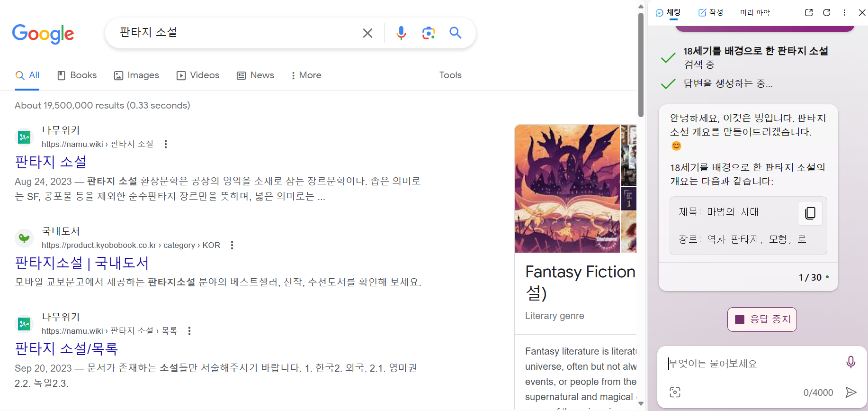Image resolution: width=868 pixels, height=411 pixels.
Task: Open the 판타지 소설 나무위키 result link
Action: [x=51, y=162]
